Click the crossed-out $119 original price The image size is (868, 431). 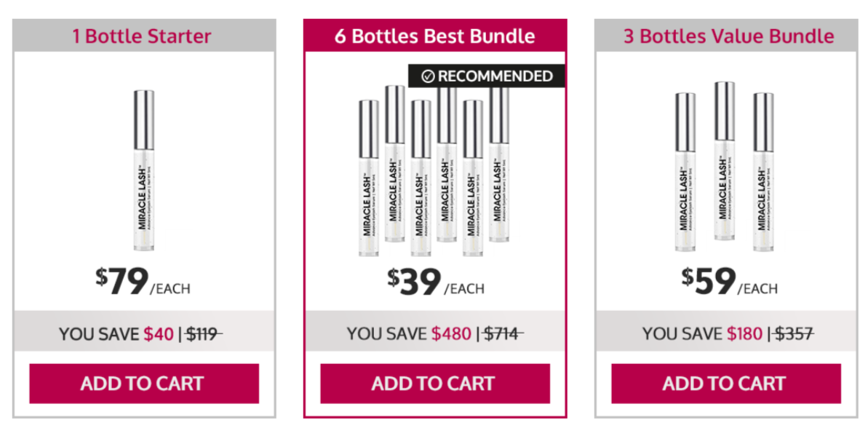coord(201,333)
